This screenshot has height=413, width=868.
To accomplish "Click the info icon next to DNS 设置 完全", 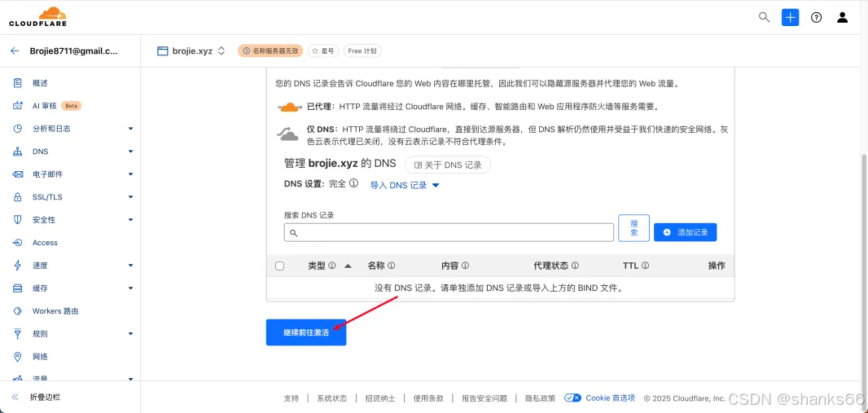I will 353,182.
